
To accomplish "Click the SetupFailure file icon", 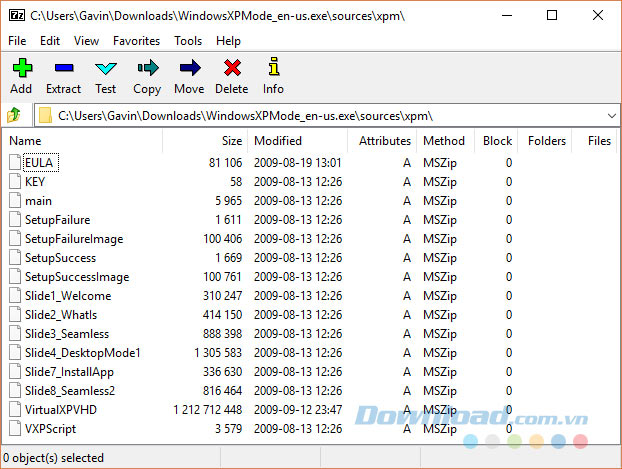I will [x=15, y=219].
